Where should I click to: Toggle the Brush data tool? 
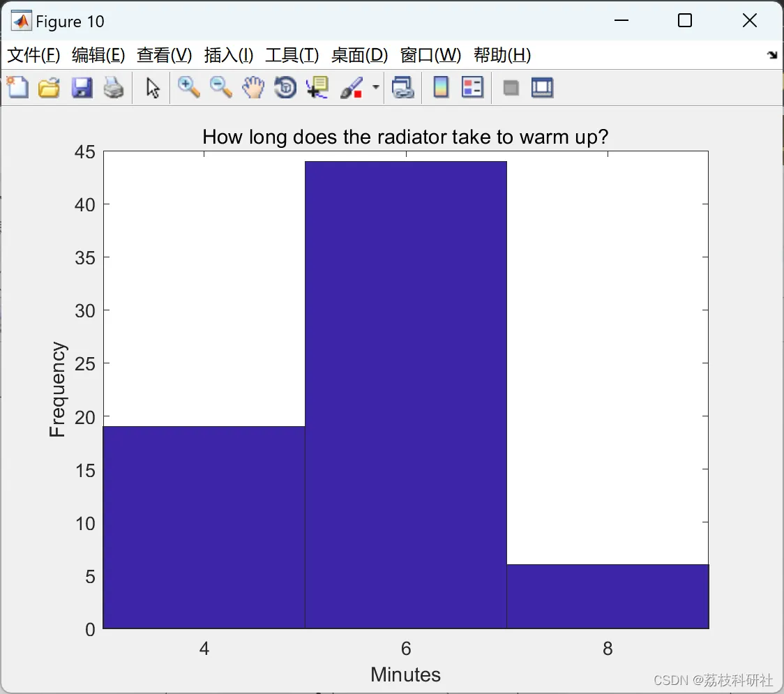pyautogui.click(x=352, y=87)
